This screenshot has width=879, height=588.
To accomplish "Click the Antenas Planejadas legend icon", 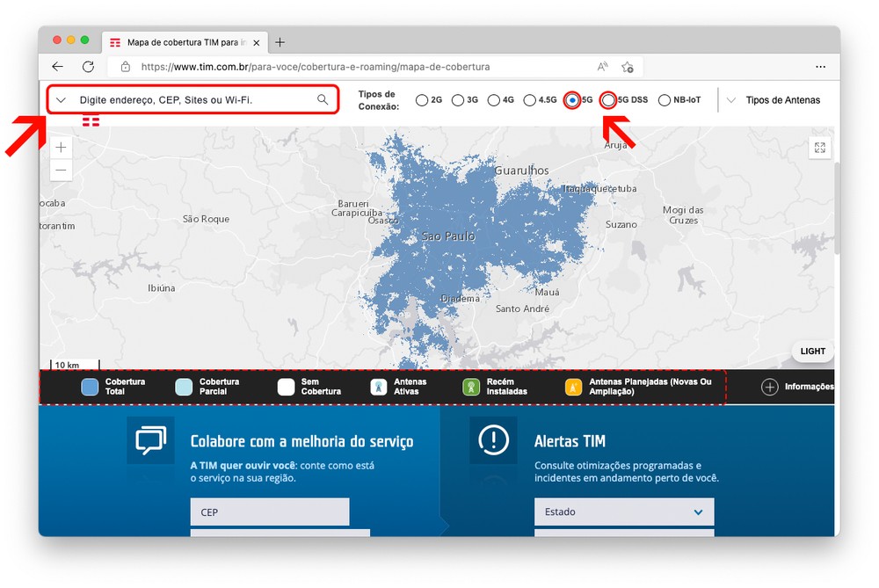I will tap(573, 387).
